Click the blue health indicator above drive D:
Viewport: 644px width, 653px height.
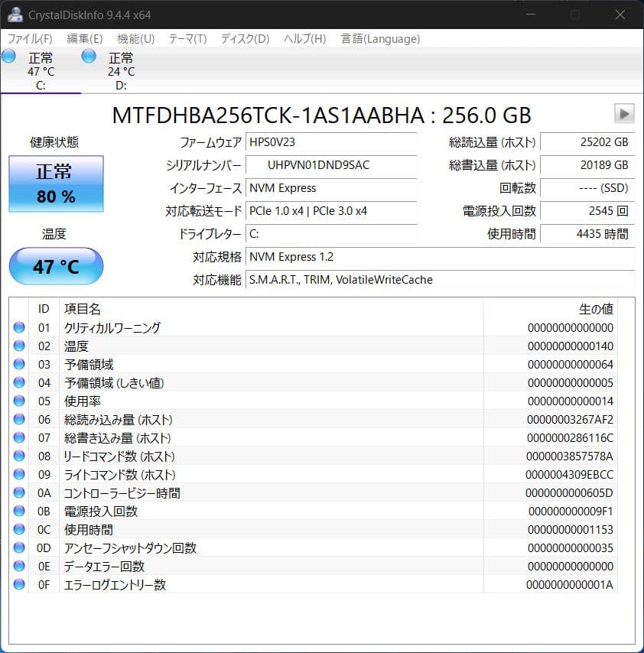(87, 55)
